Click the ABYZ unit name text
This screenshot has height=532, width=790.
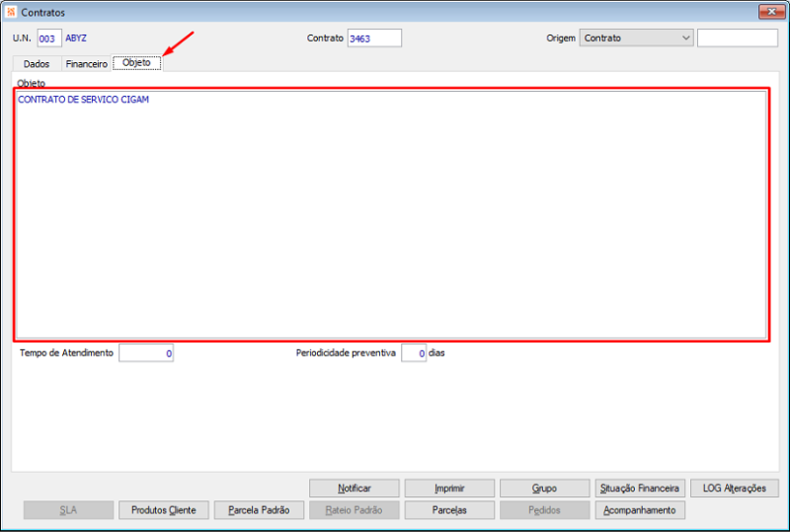click(76, 38)
